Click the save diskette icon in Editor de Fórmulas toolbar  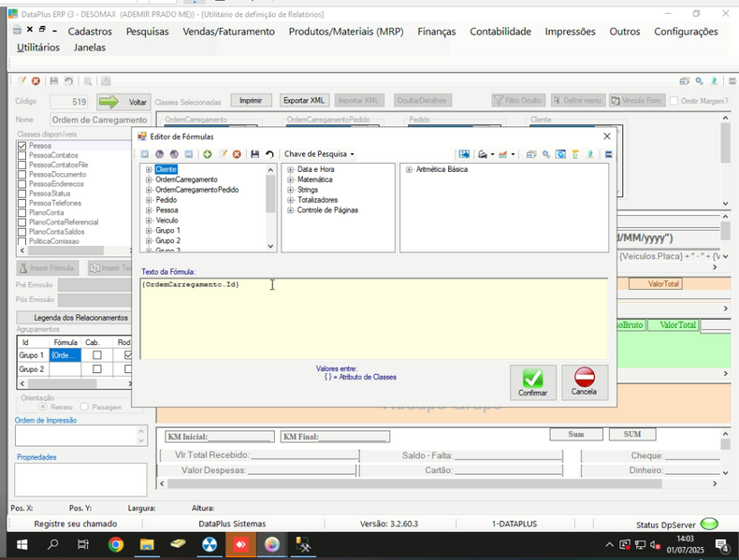click(x=255, y=154)
